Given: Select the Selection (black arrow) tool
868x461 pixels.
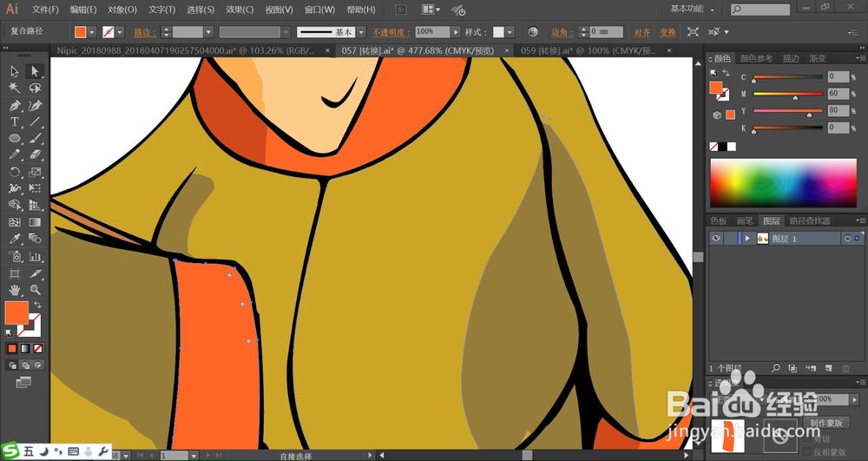Looking at the screenshot, I should [15, 71].
